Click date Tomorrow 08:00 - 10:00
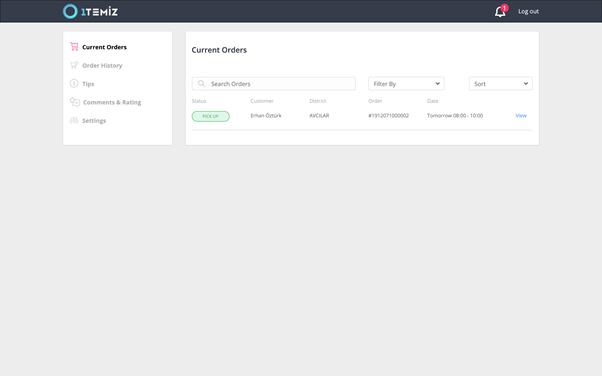 [x=455, y=116]
